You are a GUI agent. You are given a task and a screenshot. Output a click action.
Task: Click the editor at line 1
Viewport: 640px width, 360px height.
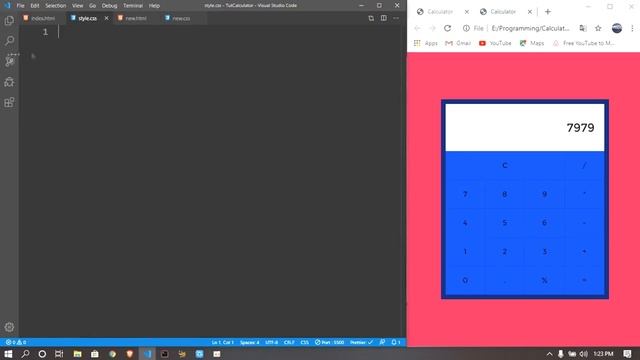pyautogui.click(x=229, y=32)
